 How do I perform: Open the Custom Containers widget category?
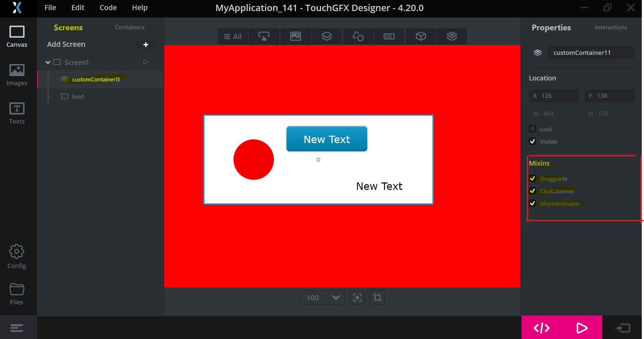[452, 36]
